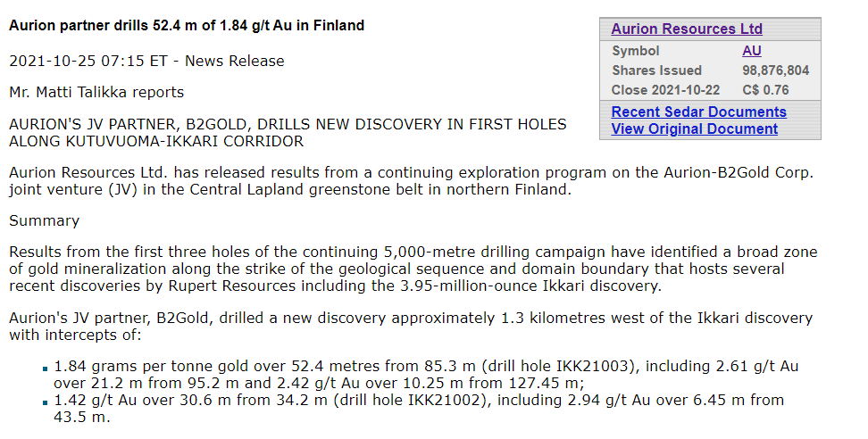
Task: Click the AU stock symbol link
Action: point(752,51)
